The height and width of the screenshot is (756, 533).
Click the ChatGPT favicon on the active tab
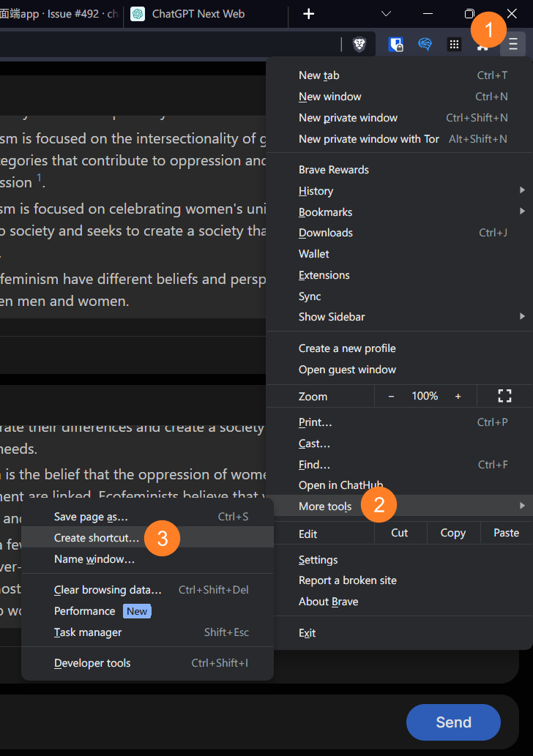pos(138,13)
